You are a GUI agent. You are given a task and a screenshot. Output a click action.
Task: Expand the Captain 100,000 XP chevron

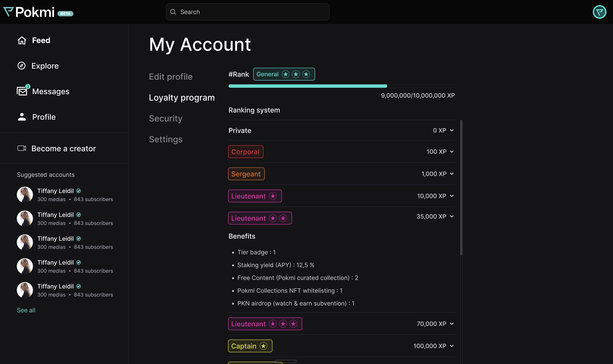point(452,346)
